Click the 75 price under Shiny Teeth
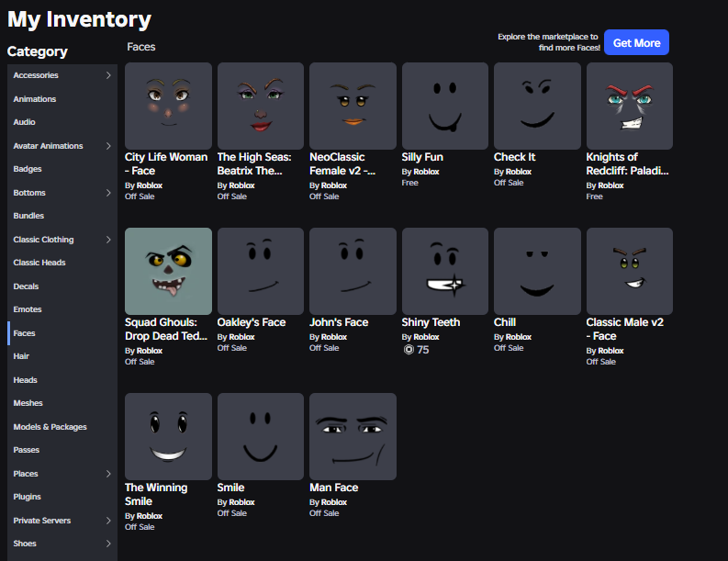 (x=423, y=350)
